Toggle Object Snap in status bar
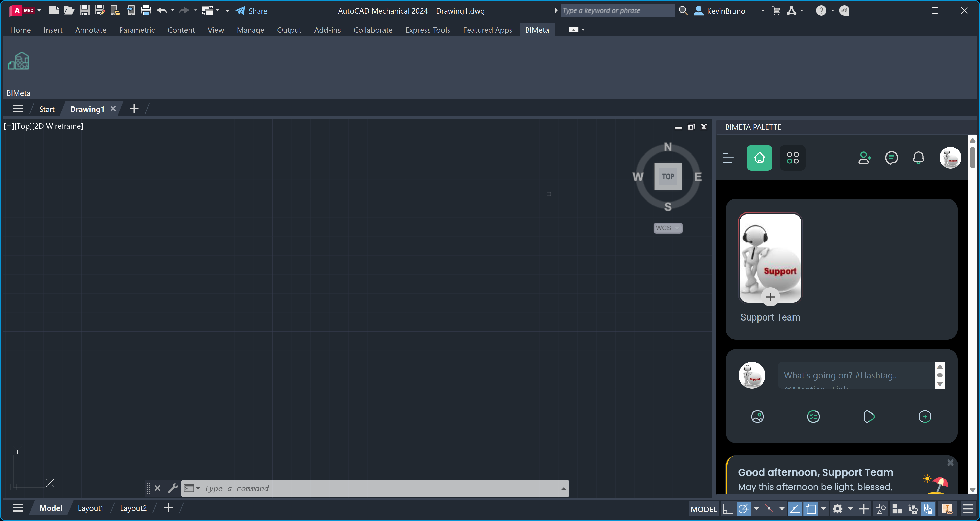980x521 pixels. (x=811, y=508)
